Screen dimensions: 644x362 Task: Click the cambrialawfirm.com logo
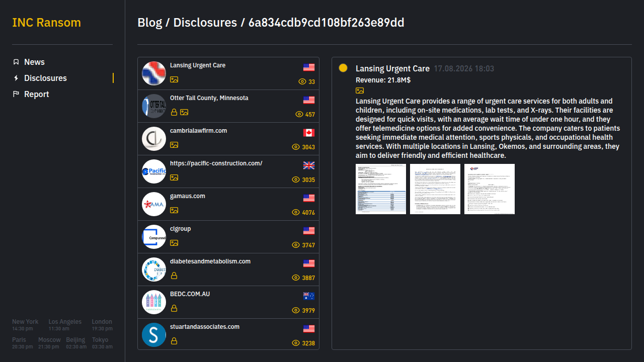coord(154,139)
